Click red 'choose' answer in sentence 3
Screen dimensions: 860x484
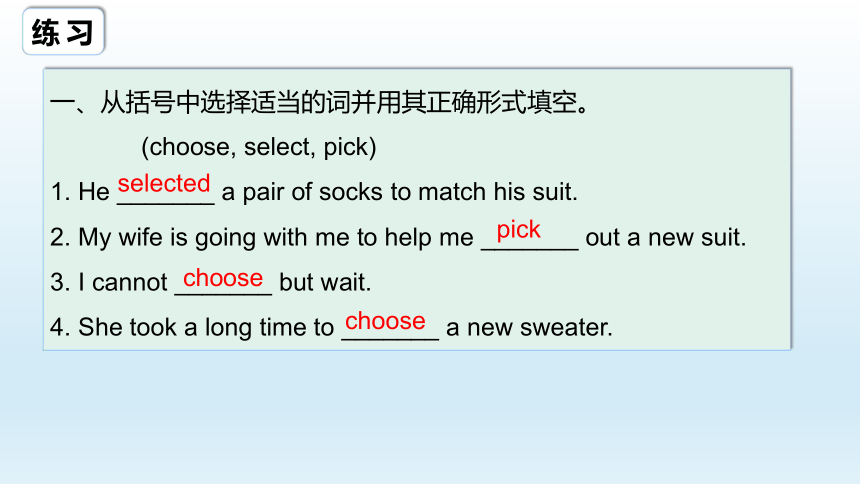(x=223, y=278)
